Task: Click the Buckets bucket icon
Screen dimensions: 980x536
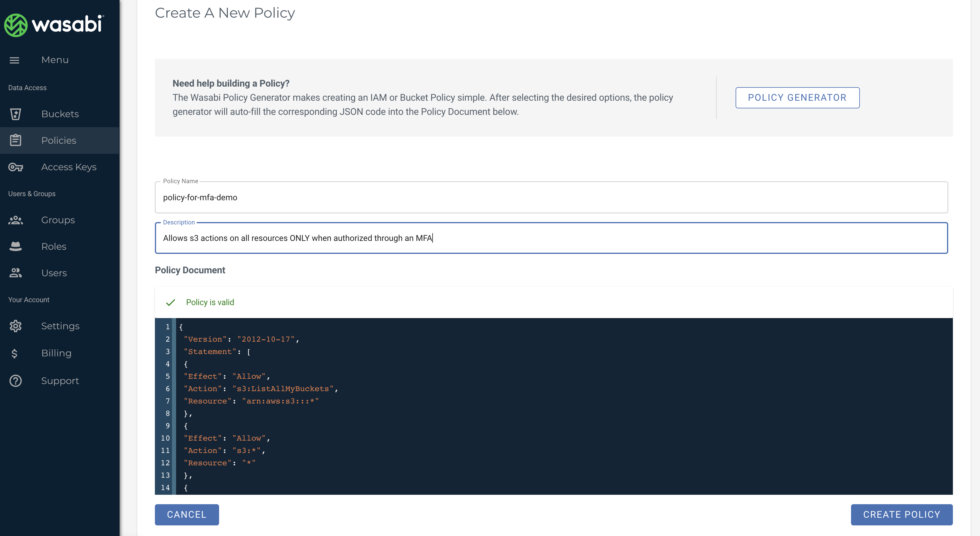Action: (x=16, y=114)
